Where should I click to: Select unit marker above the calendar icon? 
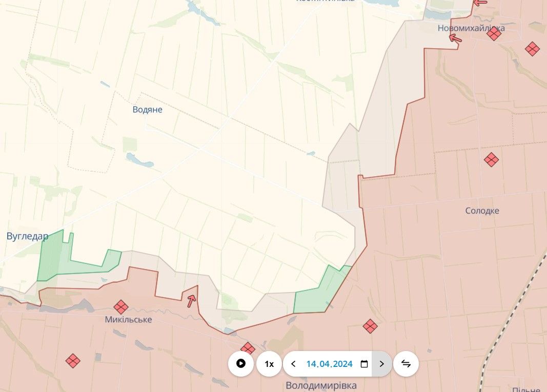pyautogui.click(x=370, y=326)
